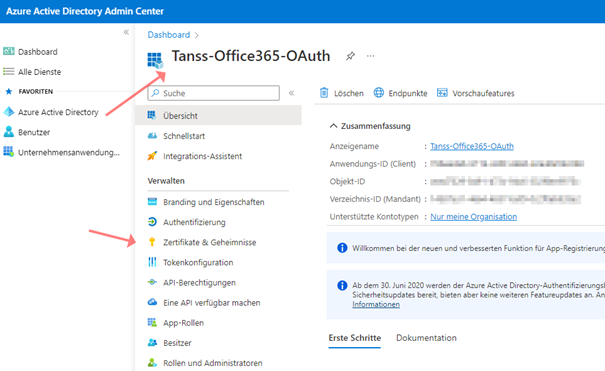Open the Tanss-Office365-OAuth Anzeigename link
The width and height of the screenshot is (605, 371).
pyautogui.click(x=472, y=146)
